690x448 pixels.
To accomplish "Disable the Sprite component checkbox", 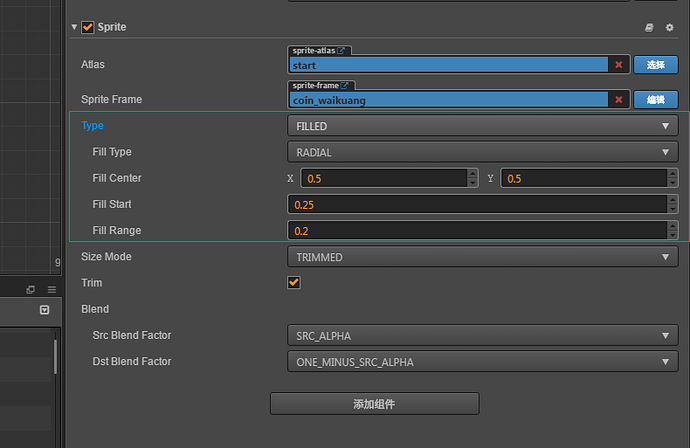I will point(88,28).
